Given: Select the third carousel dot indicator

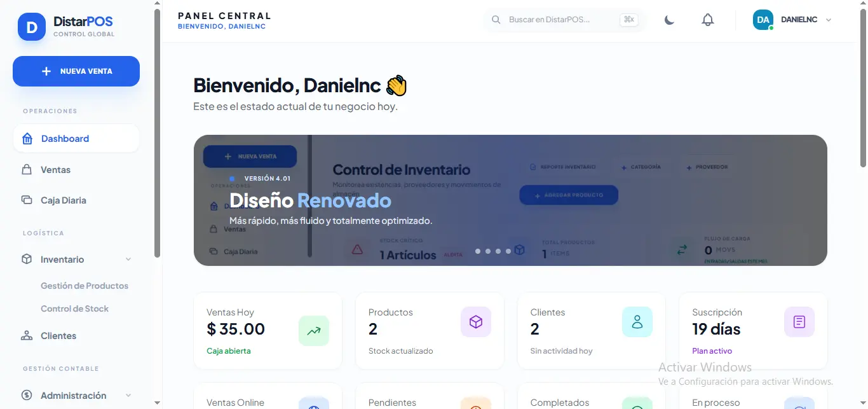Looking at the screenshot, I should (498, 251).
